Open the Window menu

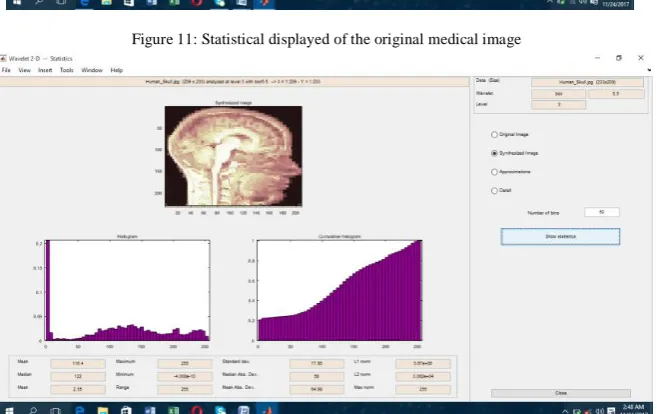tap(92, 70)
